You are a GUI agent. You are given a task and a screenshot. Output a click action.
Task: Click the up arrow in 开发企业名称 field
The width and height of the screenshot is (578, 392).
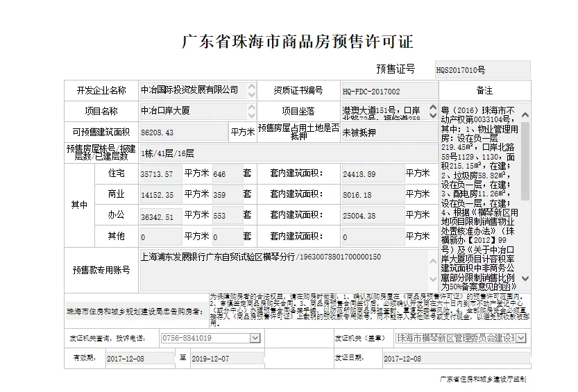point(251,87)
